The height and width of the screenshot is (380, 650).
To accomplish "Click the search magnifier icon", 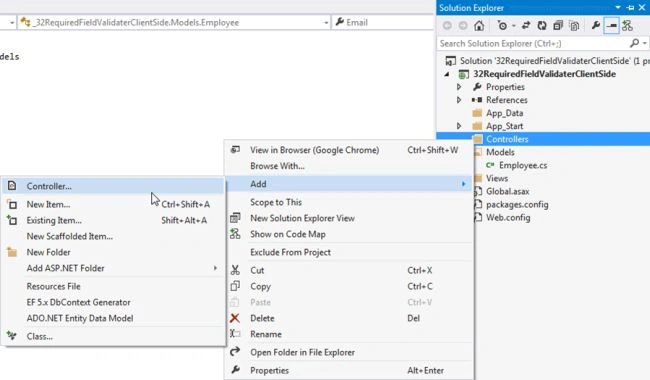I will tap(634, 43).
